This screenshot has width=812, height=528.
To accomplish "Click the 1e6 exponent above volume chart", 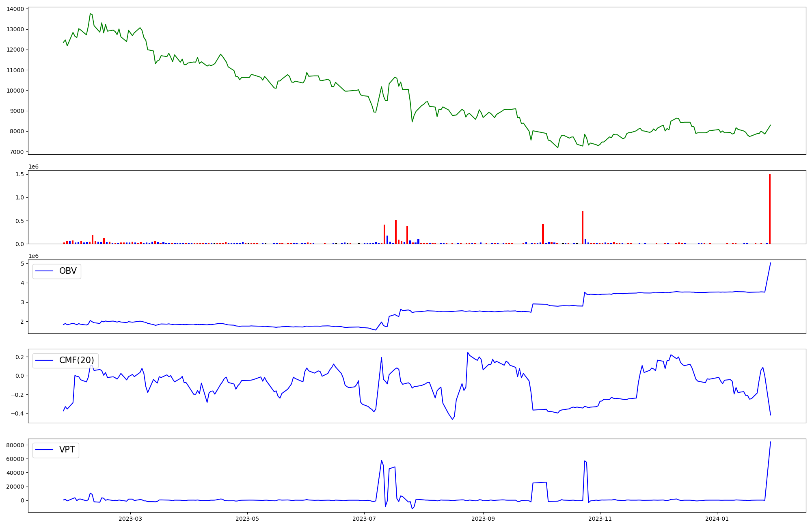I will click(33, 167).
